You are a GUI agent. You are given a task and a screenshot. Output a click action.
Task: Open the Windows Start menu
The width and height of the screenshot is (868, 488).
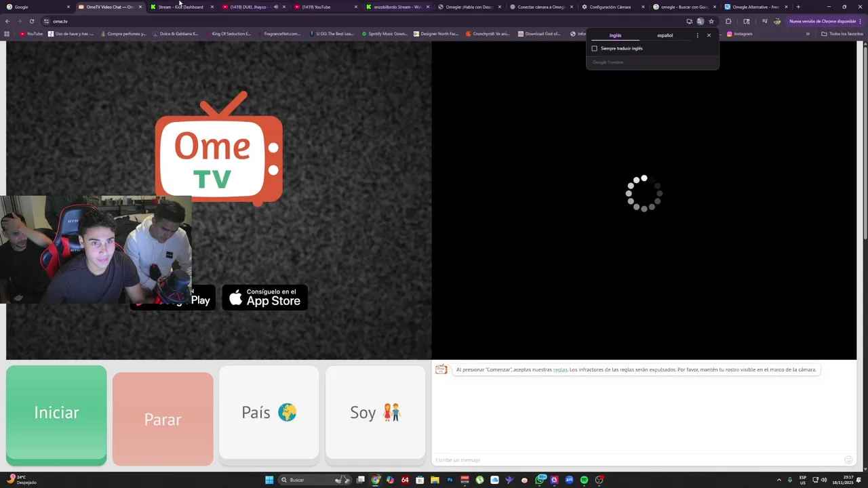269,480
